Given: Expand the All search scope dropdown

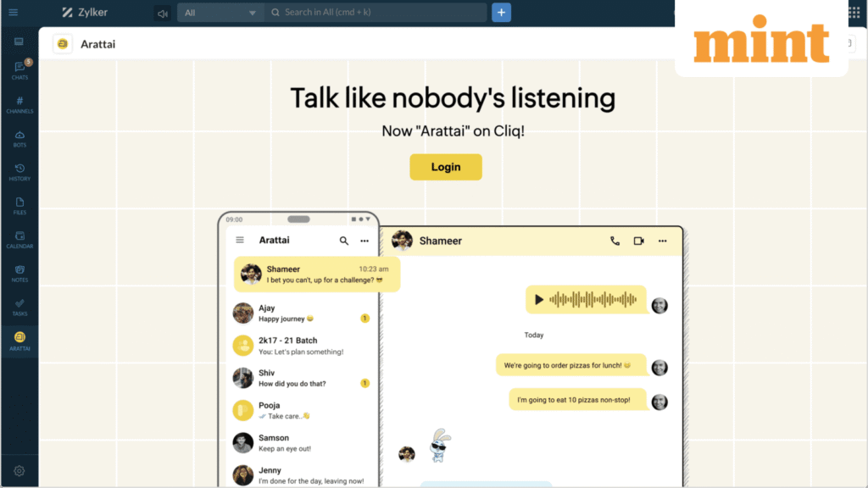Looking at the screenshot, I should (x=220, y=13).
